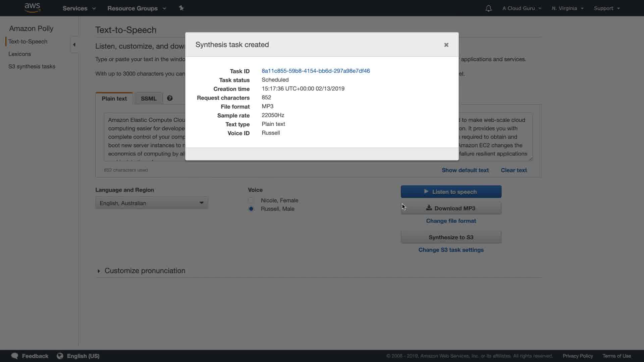Click the AWS logo icon
The image size is (644, 362).
(32, 8)
